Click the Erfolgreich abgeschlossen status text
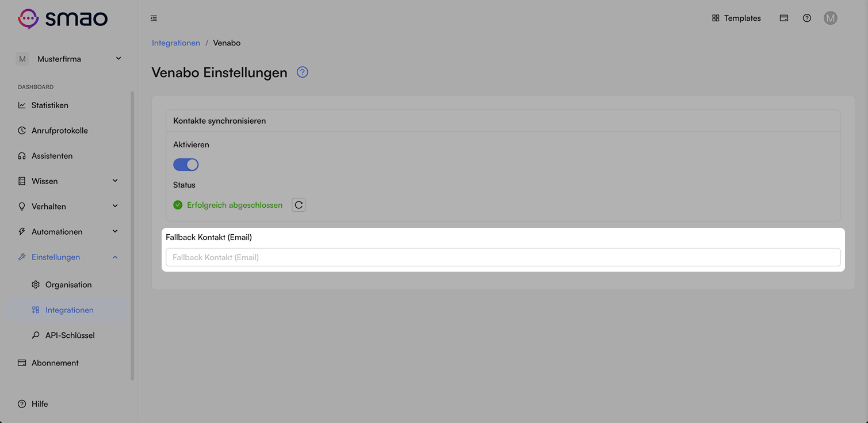 [x=235, y=205]
